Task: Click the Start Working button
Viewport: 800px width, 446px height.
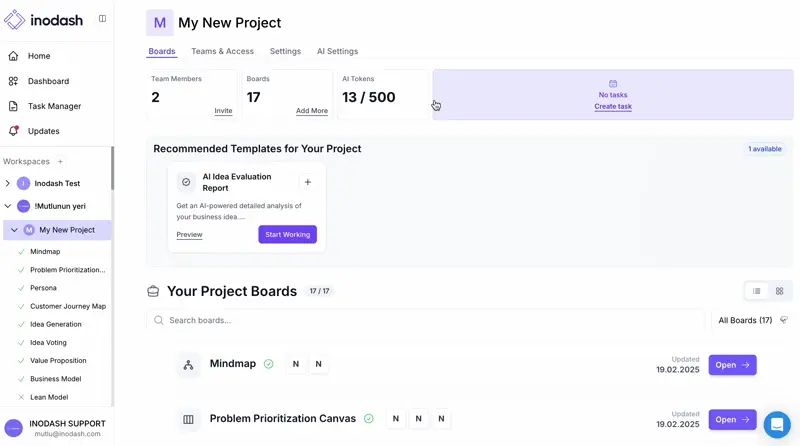Action: point(287,234)
